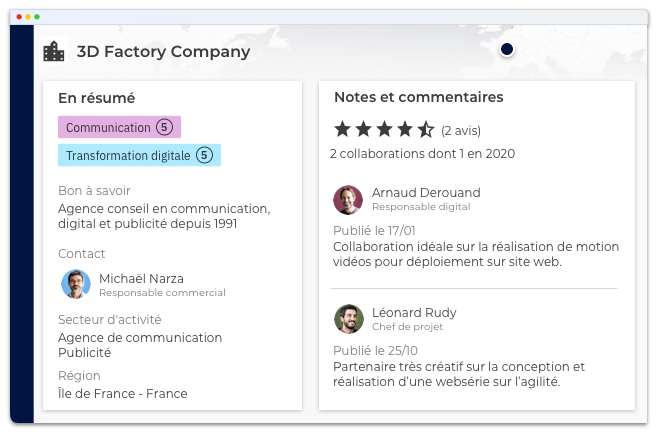Open Léonard Rudy's avatar

click(x=348, y=318)
